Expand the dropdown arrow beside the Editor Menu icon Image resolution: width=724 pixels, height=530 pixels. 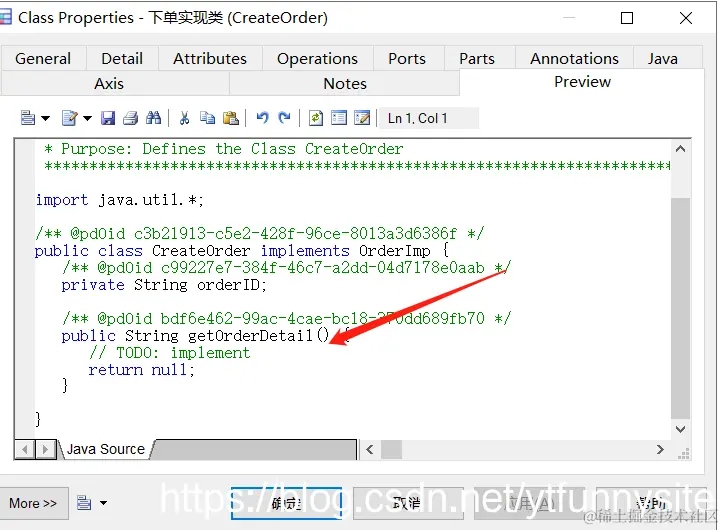click(87, 119)
